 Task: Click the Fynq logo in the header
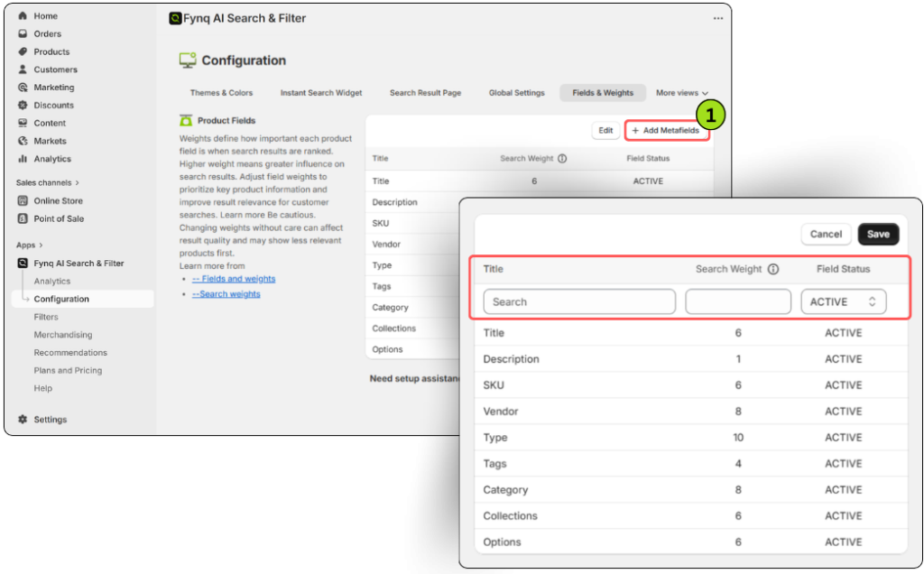coord(175,18)
